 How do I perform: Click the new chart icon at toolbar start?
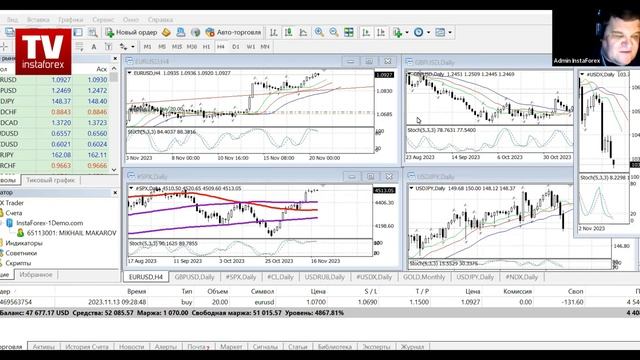coord(9,32)
